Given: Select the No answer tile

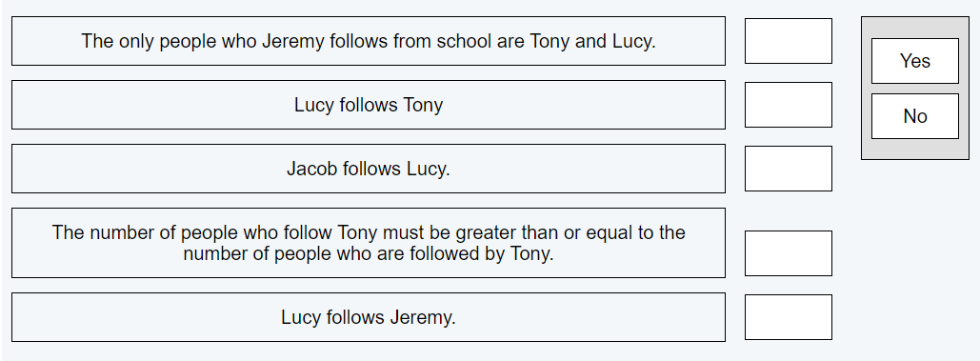Looking at the screenshot, I should [914, 116].
